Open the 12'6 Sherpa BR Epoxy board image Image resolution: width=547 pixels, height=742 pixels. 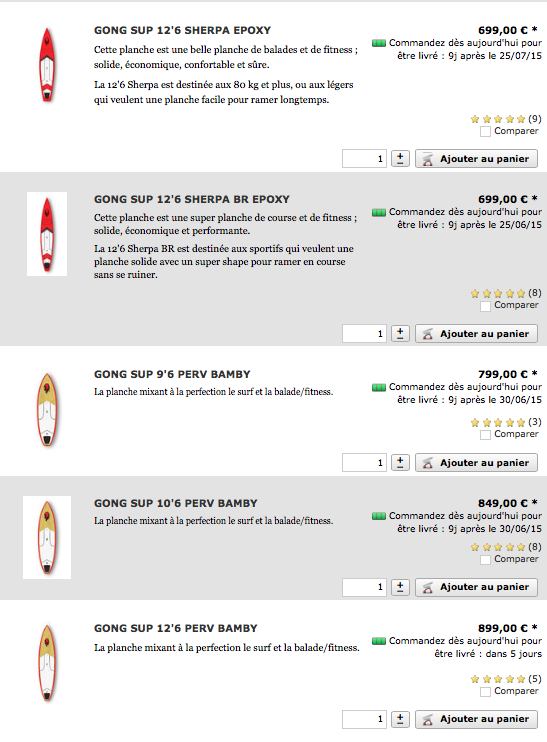point(47,234)
